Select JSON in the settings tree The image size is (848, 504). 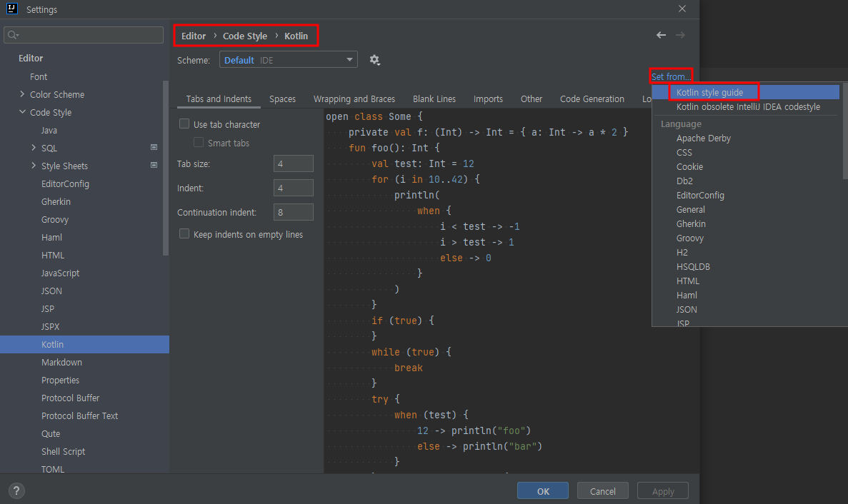51,291
